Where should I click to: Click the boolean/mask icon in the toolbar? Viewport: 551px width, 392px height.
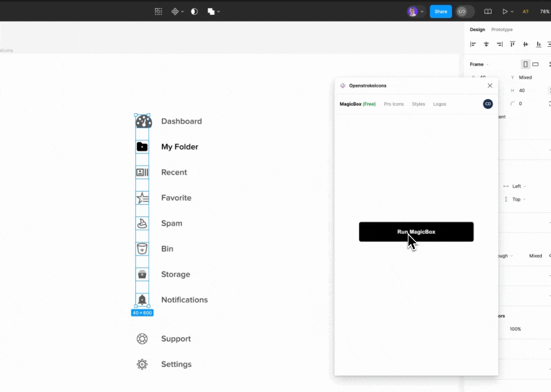tap(210, 11)
